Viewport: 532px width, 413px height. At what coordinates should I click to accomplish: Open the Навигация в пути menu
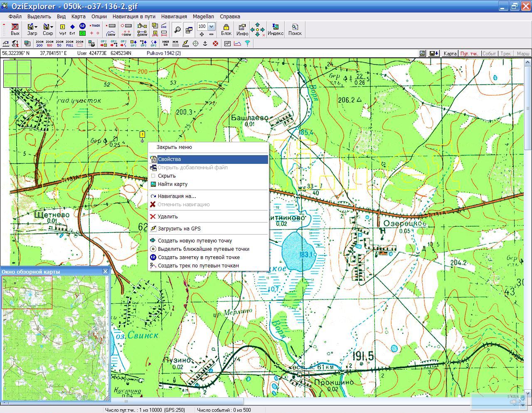coord(134,17)
